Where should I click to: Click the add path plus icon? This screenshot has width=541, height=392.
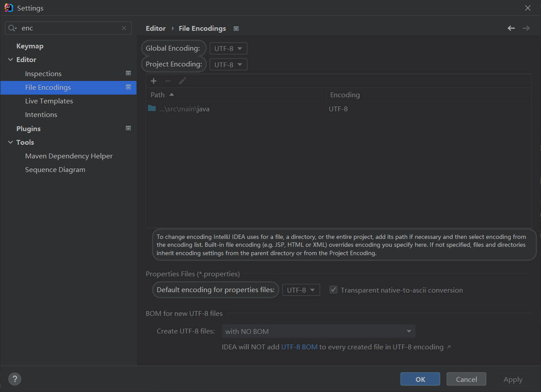click(154, 81)
